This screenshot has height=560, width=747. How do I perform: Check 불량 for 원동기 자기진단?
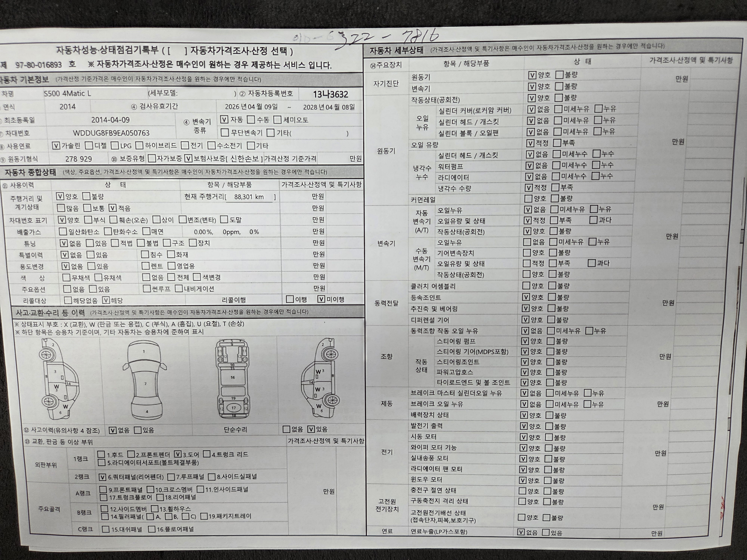(560, 75)
